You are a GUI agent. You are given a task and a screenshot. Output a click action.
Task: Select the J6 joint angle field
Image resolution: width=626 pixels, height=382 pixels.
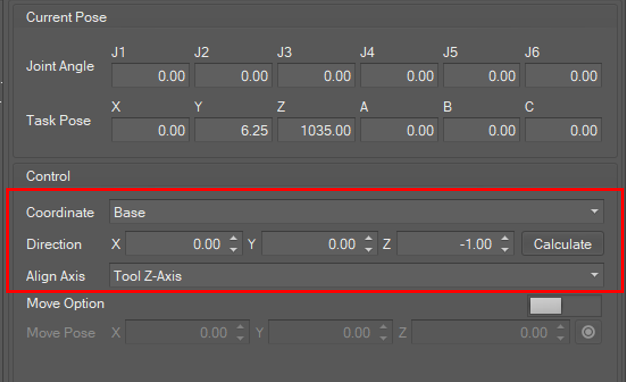tap(563, 75)
